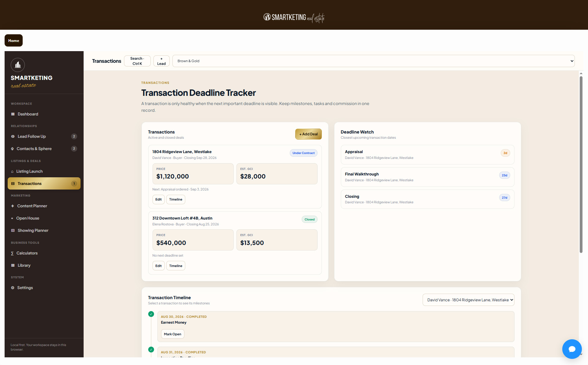Click the scrollbar up arrow
The image size is (588, 365).
pyautogui.click(x=581, y=73)
